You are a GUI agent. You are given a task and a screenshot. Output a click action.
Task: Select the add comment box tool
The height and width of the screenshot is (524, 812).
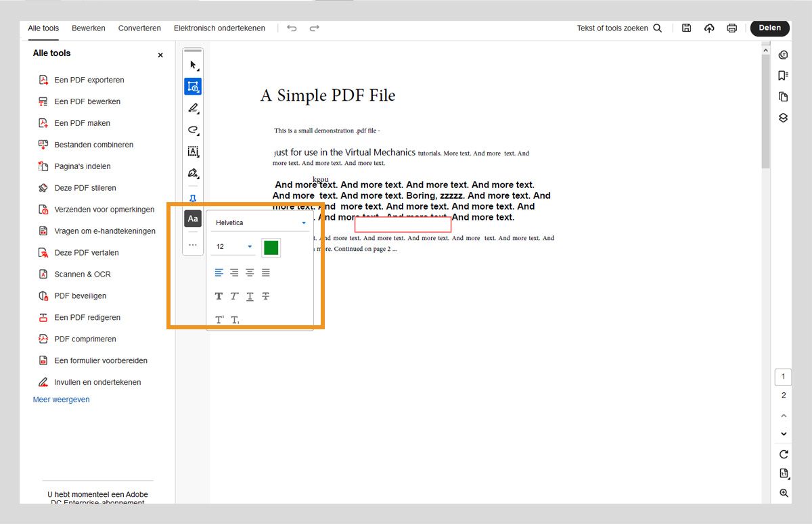tap(193, 87)
